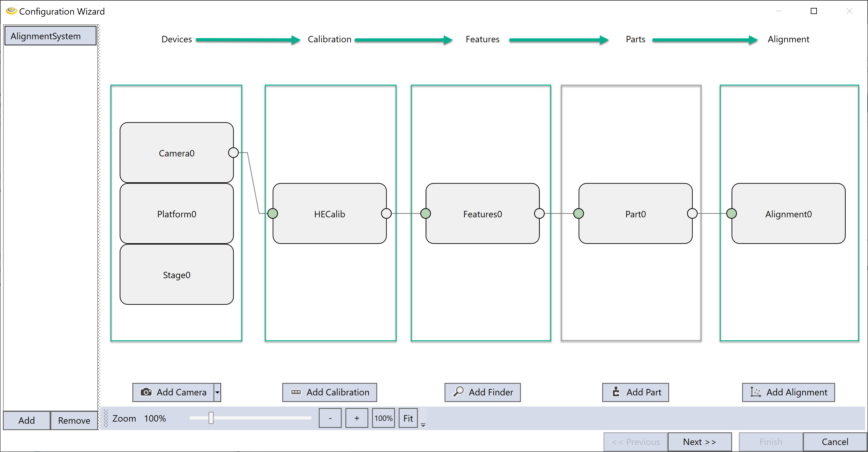Open the Add Camera dropdown arrow
The width and height of the screenshot is (868, 452).
click(x=218, y=392)
